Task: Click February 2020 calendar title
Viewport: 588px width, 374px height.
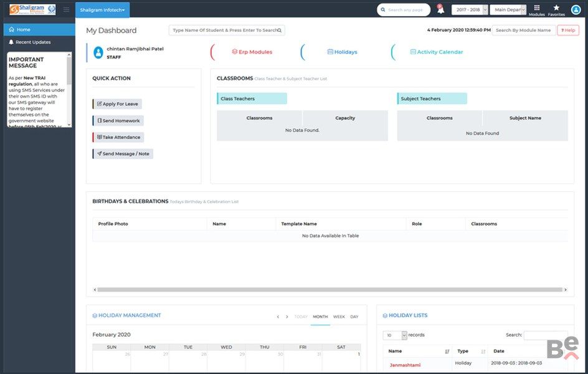Action: (x=111, y=335)
